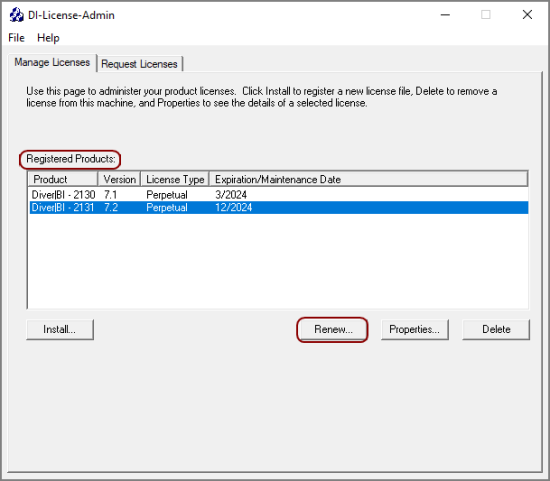550x481 pixels.
Task: Select the Diver|BI - 2131 row
Action: (279, 207)
